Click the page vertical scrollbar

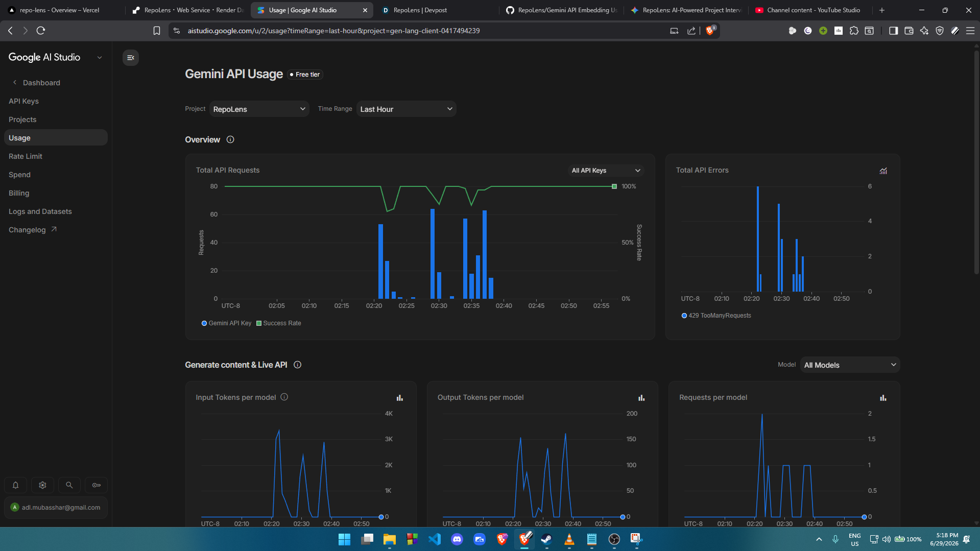pyautogui.click(x=976, y=163)
